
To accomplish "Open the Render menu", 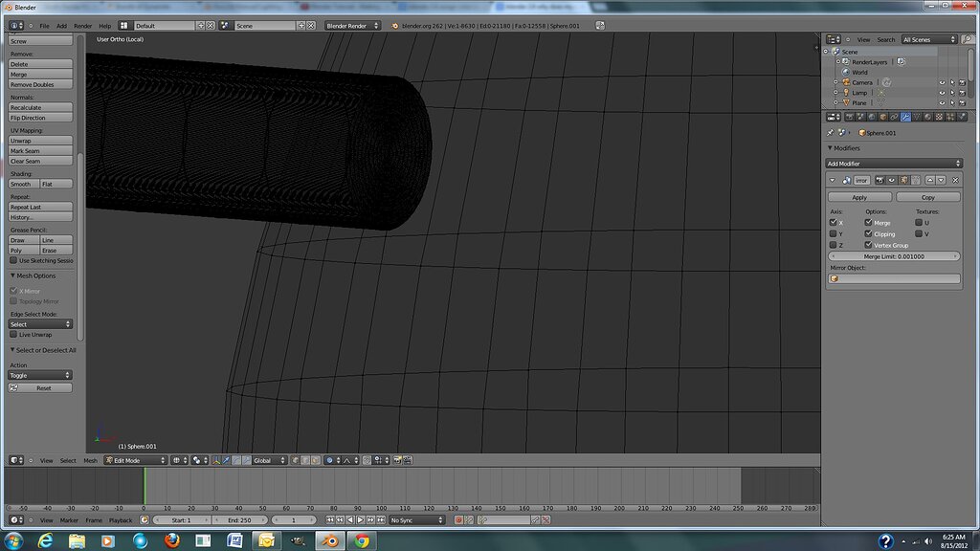I will [82, 26].
